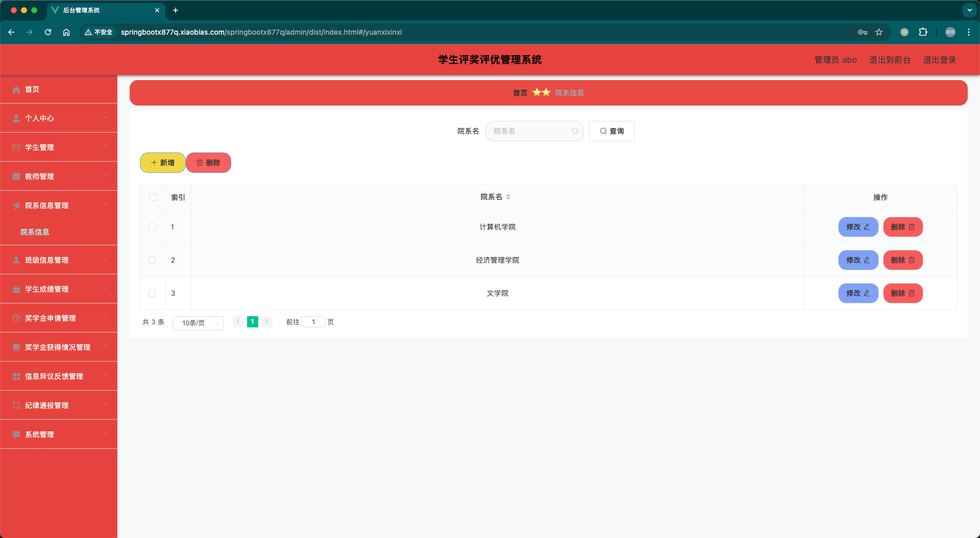This screenshot has width=980, height=538.
Task: Bookmark this page with the star icon
Action: pyautogui.click(x=879, y=32)
